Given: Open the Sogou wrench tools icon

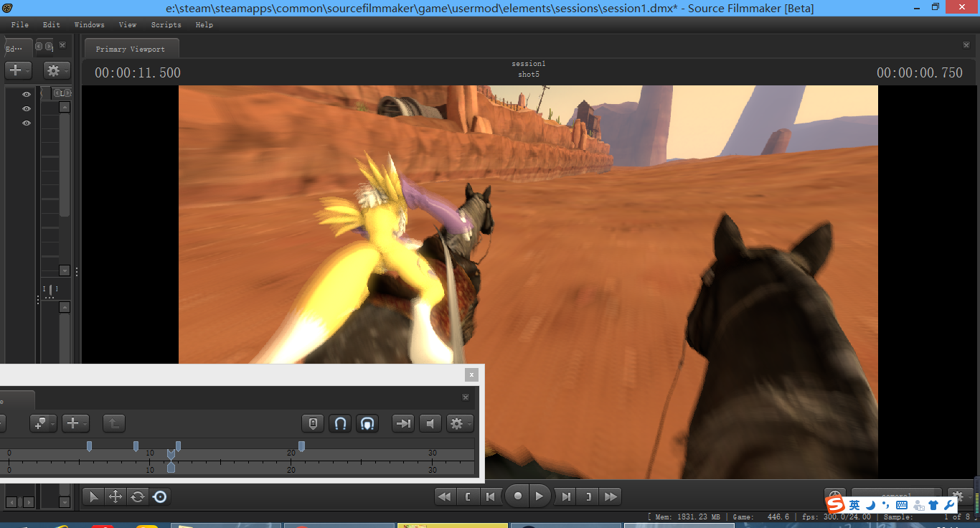Looking at the screenshot, I should (950, 505).
